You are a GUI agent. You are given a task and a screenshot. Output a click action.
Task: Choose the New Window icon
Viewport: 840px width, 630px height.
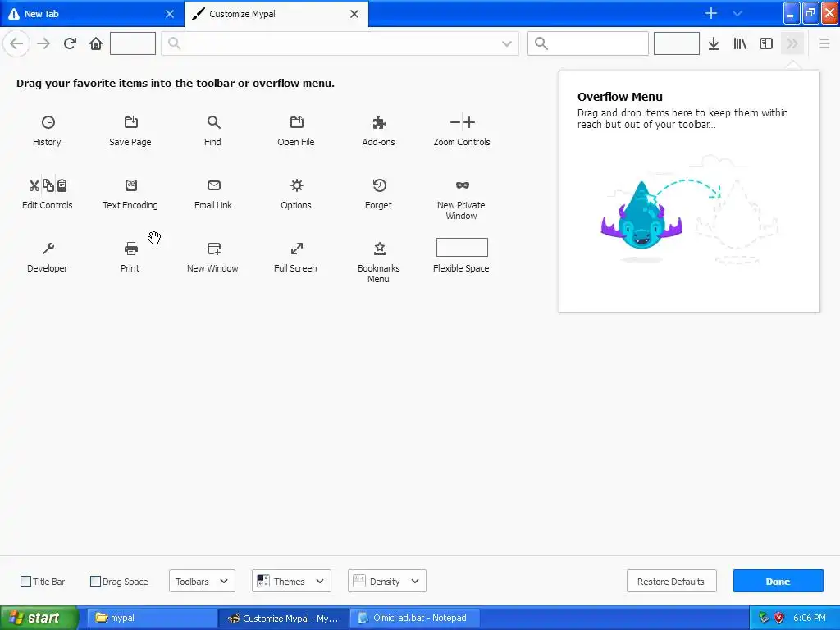pyautogui.click(x=214, y=249)
